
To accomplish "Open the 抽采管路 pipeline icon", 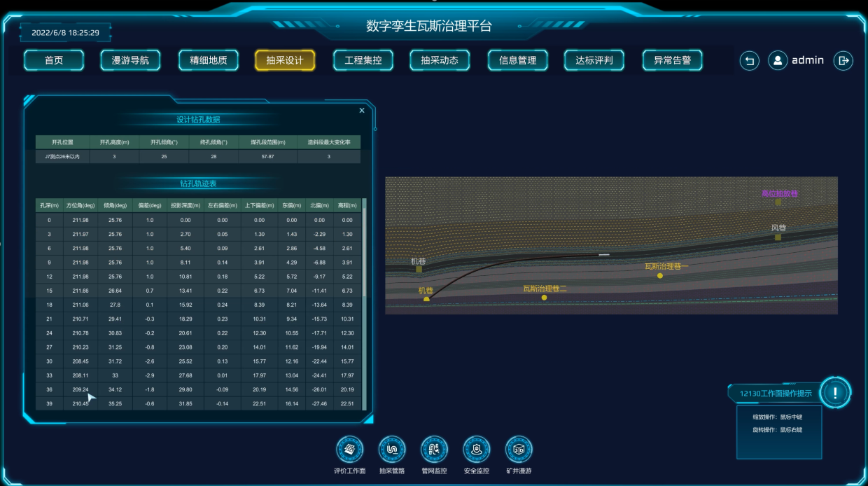I will coord(392,450).
